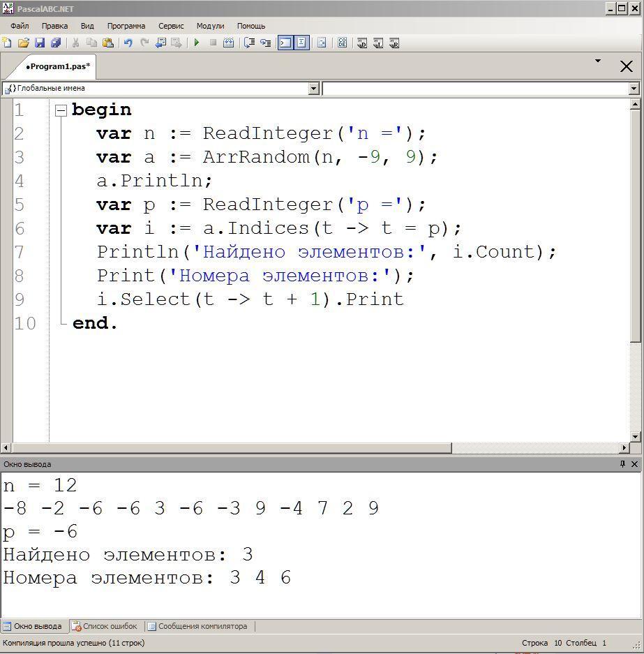Redo the last undone edit
Screen dimensions: 644x654
144,43
